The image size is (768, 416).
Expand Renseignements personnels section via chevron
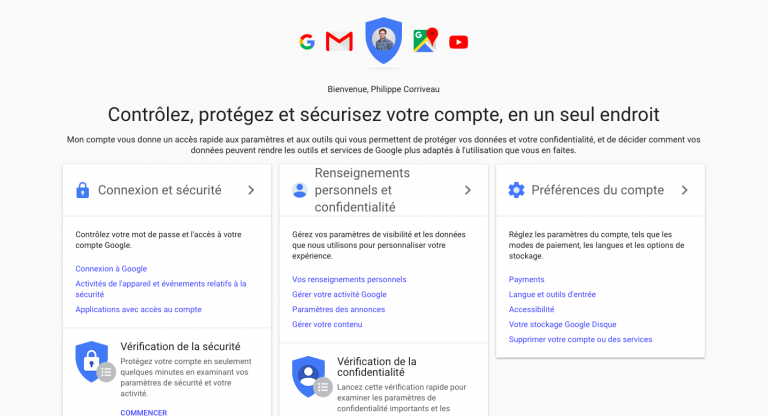click(x=468, y=190)
